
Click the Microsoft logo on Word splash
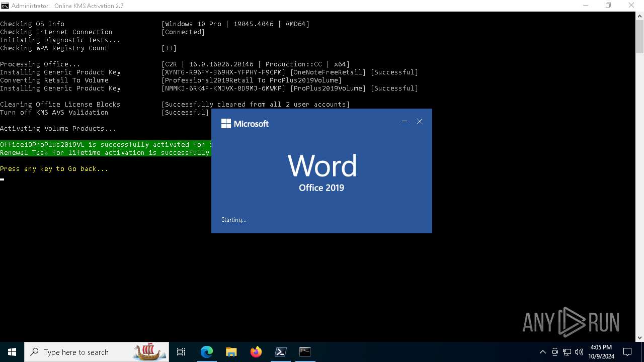tap(245, 124)
